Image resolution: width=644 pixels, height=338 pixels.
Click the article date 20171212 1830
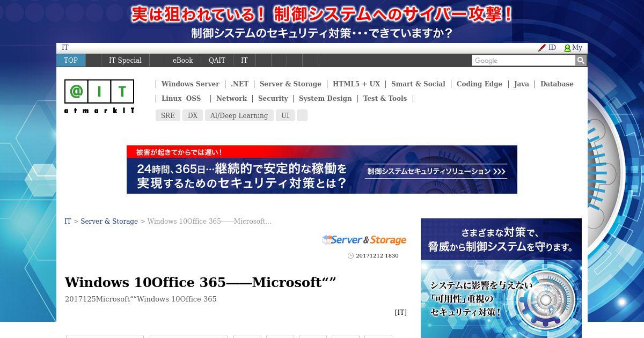pos(377,255)
